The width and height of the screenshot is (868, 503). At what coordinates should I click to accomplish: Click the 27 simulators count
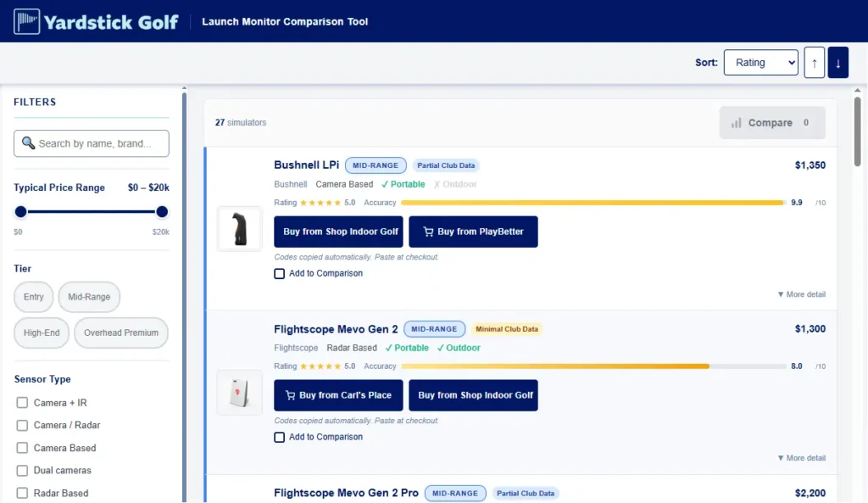point(241,122)
